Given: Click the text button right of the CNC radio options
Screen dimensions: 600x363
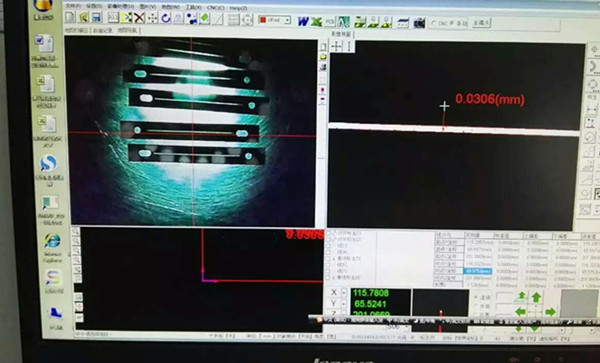Looking at the screenshot, I should coord(481,23).
